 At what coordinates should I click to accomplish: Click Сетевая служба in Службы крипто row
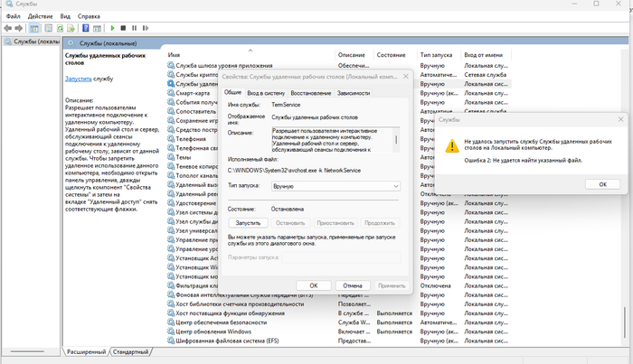(485, 75)
